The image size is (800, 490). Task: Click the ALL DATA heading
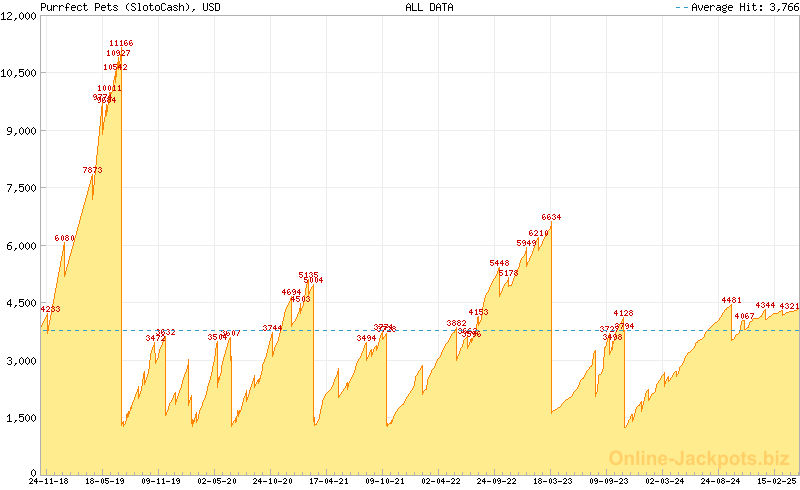429,7
